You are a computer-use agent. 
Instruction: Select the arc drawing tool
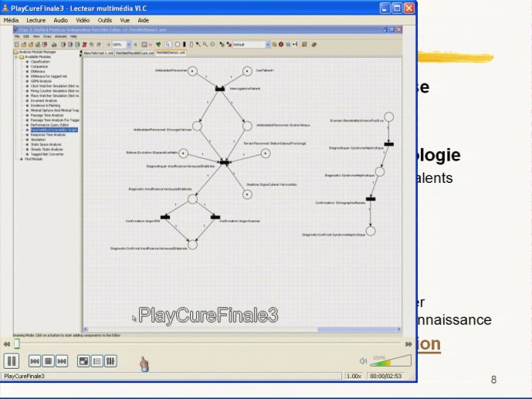[198, 45]
